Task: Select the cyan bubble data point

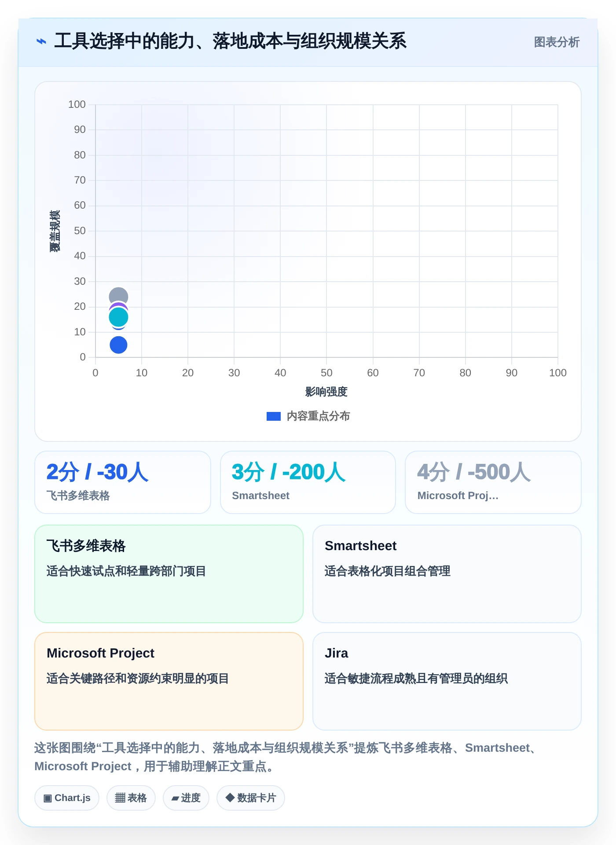Action: [118, 317]
